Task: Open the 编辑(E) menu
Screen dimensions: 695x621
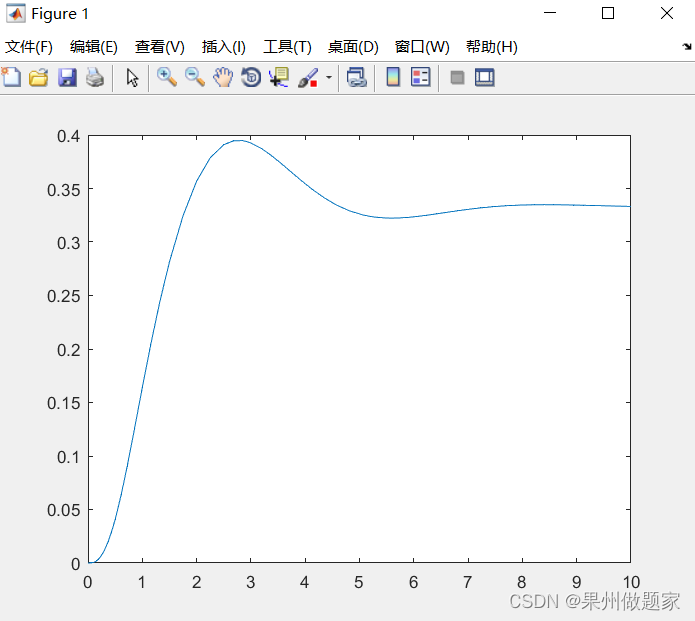Action: pos(94,47)
